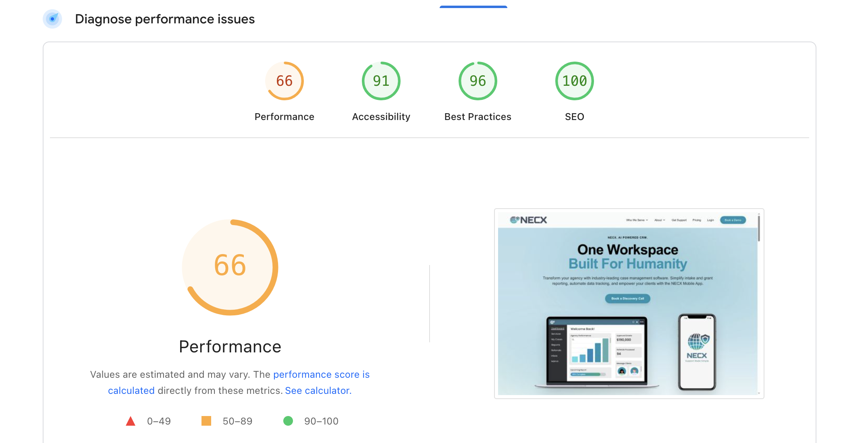The height and width of the screenshot is (443, 868).
Task: Click the NECX logo in the screenshot preview
Action: tap(528, 220)
